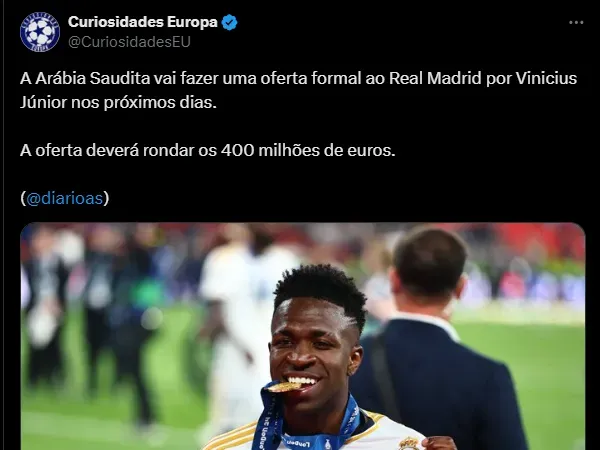Click the Real Madrid crest on jersey

pyautogui.click(x=409, y=444)
